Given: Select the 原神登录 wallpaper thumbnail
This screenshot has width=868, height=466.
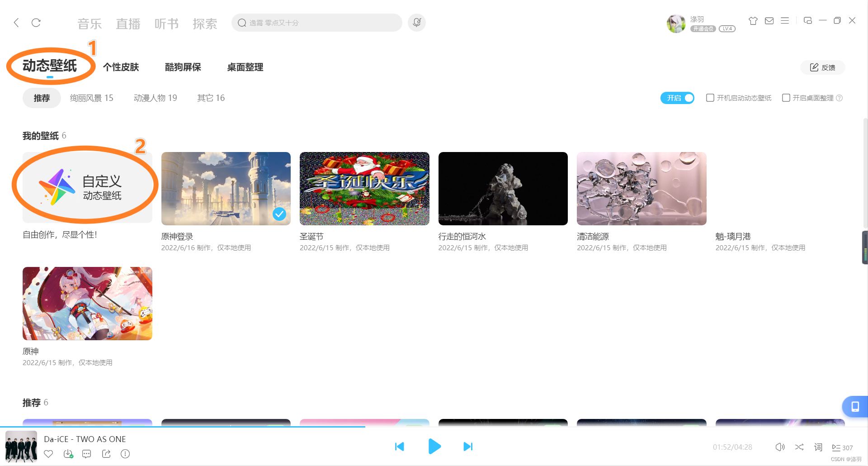Looking at the screenshot, I should click(226, 189).
